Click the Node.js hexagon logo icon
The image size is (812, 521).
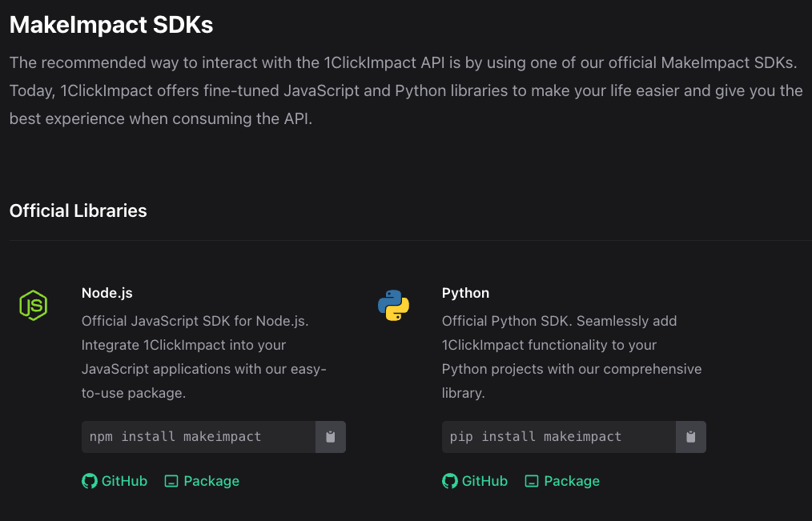(x=33, y=305)
